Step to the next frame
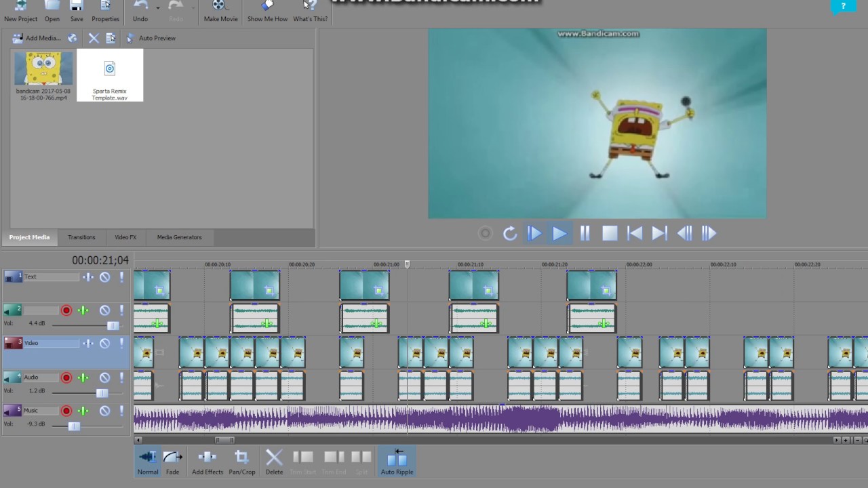868x488 pixels. click(x=709, y=233)
